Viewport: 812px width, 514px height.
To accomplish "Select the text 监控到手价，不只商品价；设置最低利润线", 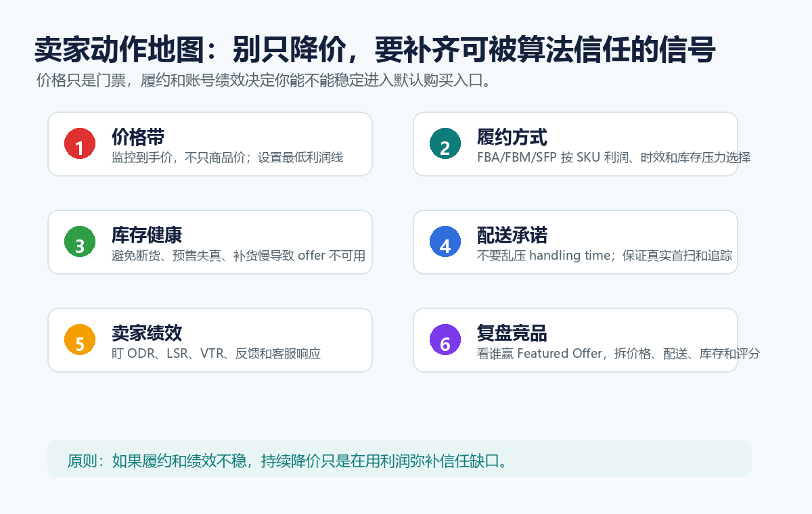I will [227, 158].
